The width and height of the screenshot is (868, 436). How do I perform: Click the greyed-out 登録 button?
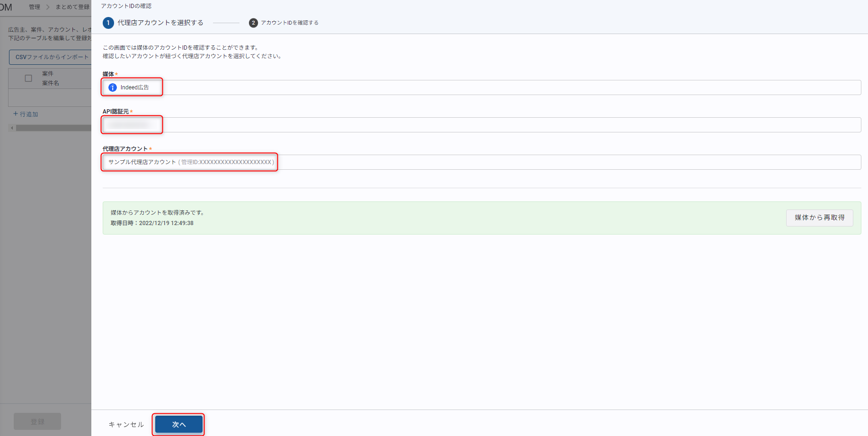37,421
